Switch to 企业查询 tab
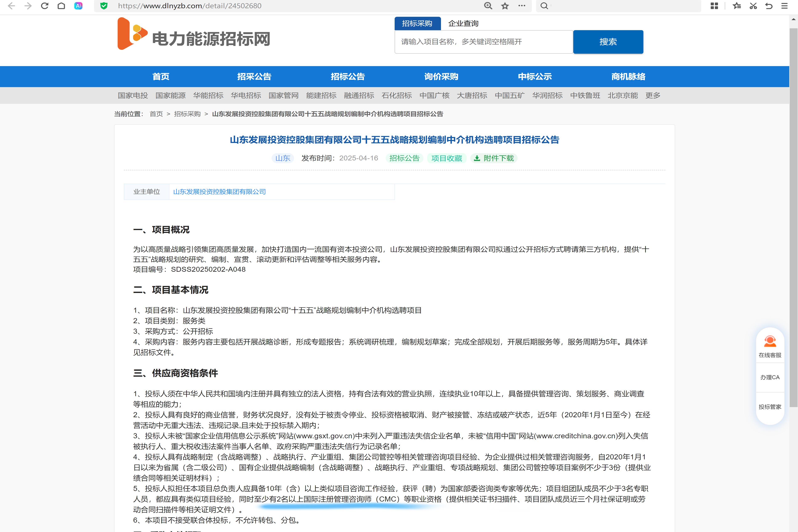This screenshot has height=532, width=798. pos(463,23)
